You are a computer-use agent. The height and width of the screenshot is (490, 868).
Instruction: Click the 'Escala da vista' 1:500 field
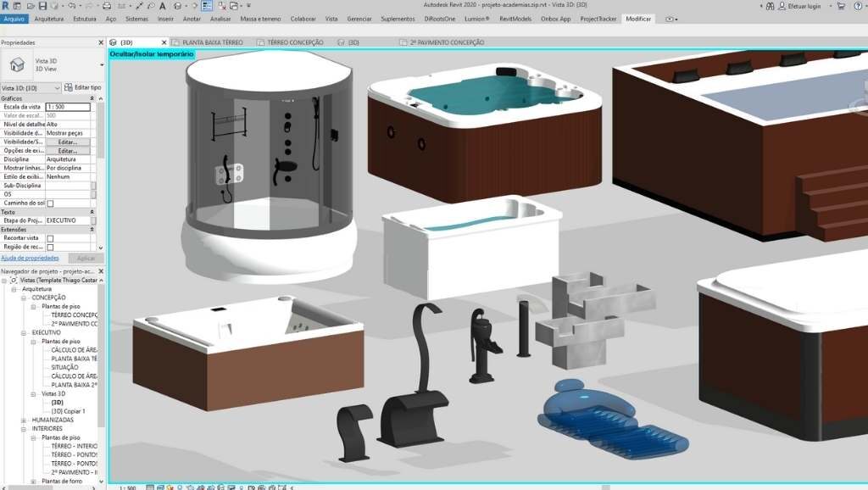click(68, 107)
